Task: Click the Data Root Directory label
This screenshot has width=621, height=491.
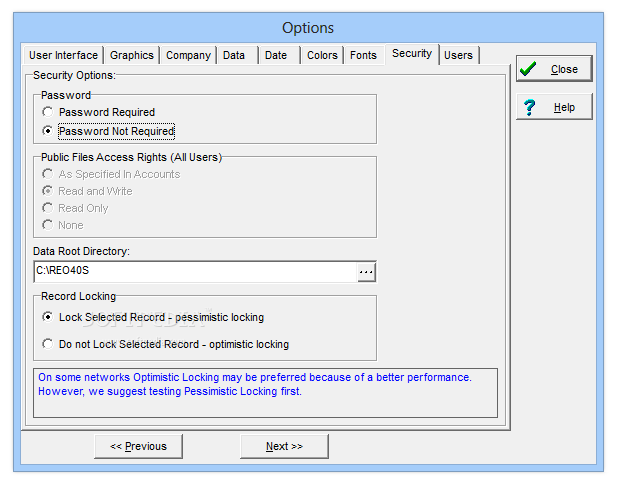Action: pyautogui.click(x=81, y=251)
